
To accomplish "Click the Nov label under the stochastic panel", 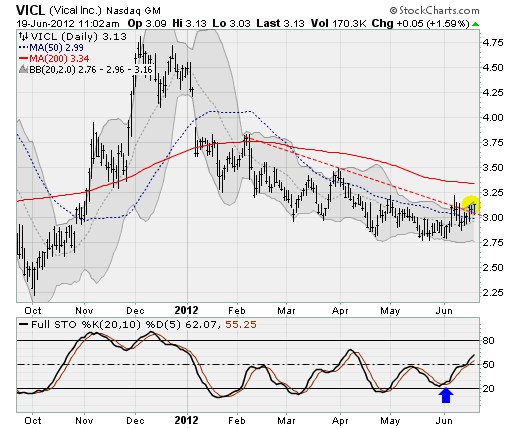I will pyautogui.click(x=84, y=421).
